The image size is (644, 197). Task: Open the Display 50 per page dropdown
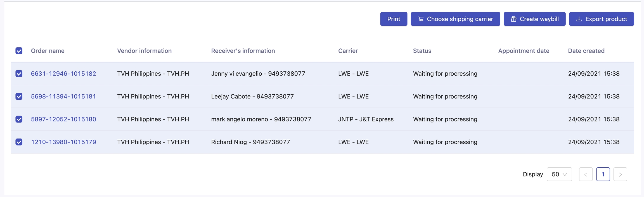click(x=559, y=174)
